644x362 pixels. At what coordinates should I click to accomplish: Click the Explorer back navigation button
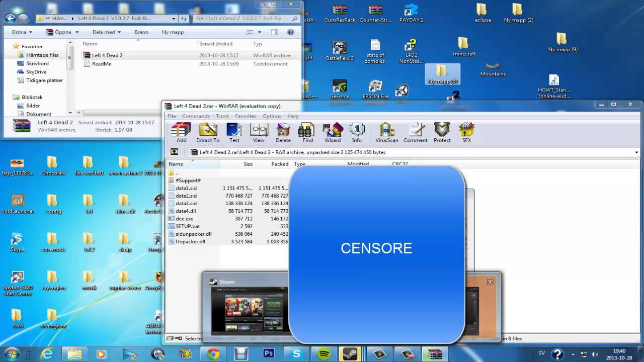(10, 19)
